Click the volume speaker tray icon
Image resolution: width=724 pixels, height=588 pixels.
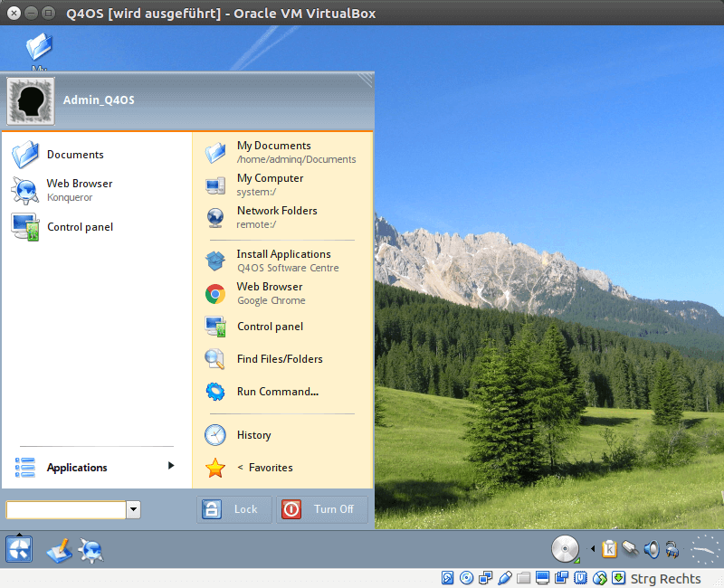click(651, 549)
